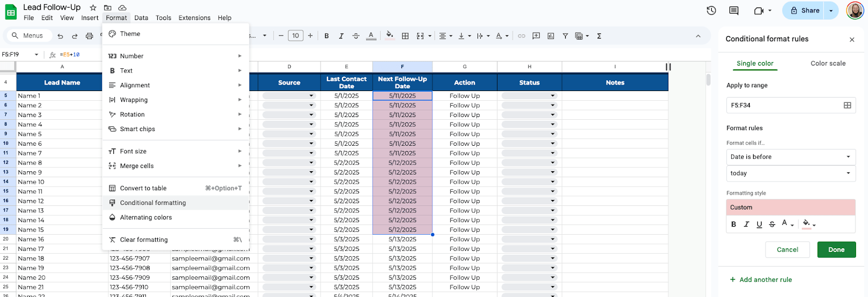Toggle strikethrough in the main toolbar
The width and height of the screenshot is (868, 297).
point(356,36)
